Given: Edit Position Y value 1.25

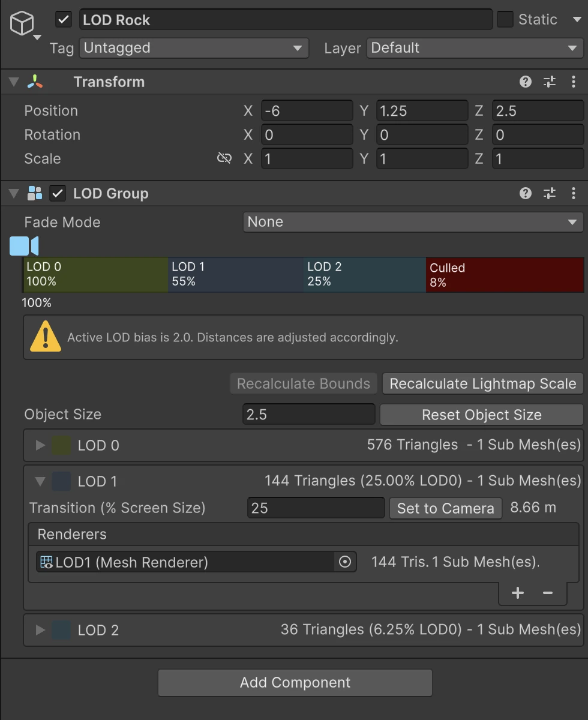Looking at the screenshot, I should pos(422,111).
